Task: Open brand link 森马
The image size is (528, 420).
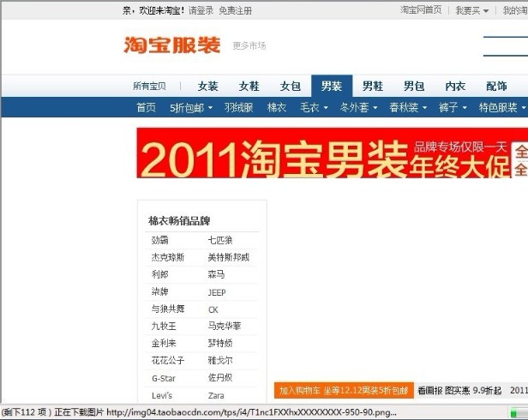Action: coord(216,274)
